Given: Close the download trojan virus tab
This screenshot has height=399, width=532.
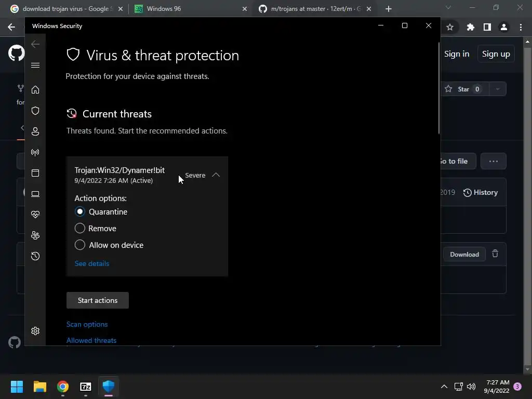Looking at the screenshot, I should coord(120,9).
